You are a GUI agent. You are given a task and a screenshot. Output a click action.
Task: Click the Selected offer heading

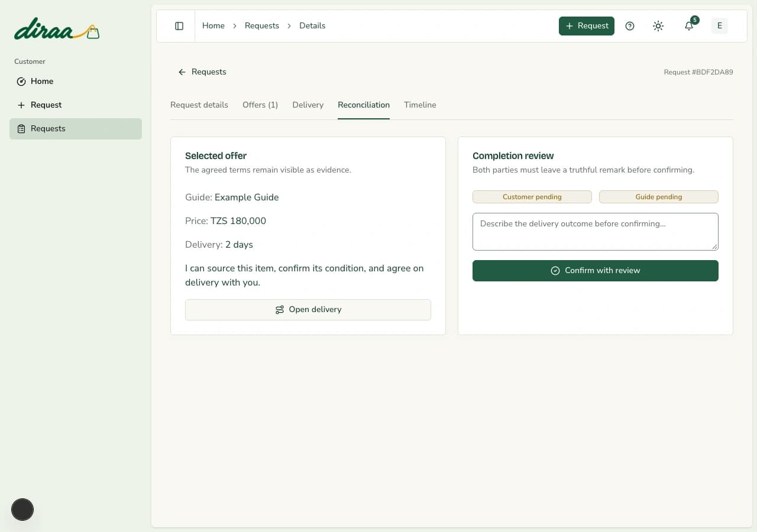pyautogui.click(x=216, y=156)
